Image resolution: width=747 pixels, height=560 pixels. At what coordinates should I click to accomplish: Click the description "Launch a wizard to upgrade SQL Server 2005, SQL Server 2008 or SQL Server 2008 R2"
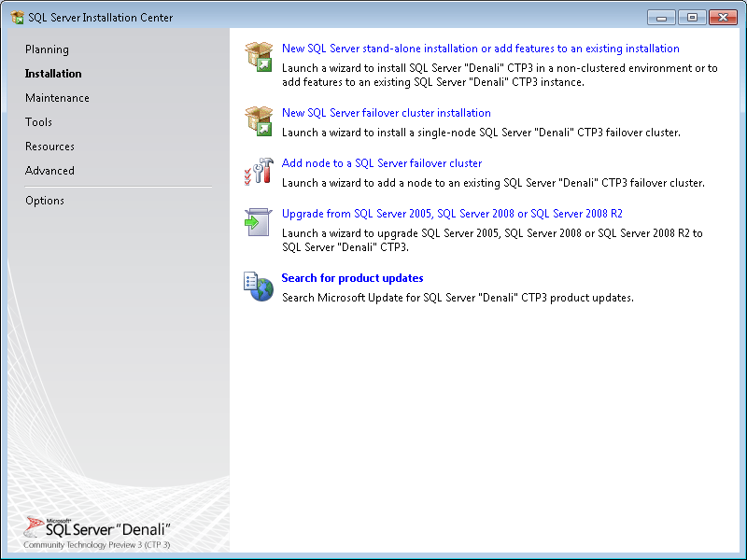(492, 240)
